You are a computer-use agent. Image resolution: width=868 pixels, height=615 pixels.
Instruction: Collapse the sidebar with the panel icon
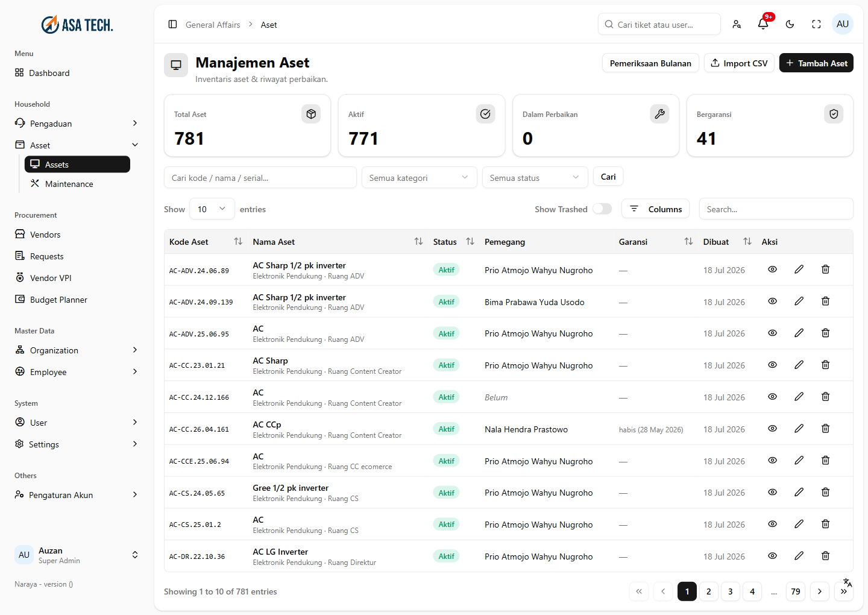point(172,24)
